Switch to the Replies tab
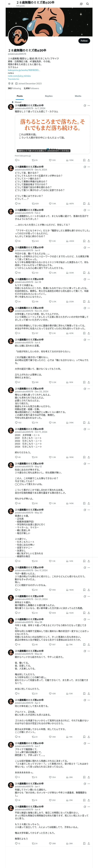Screen dimensions: 98x868 pyautogui.click(x=49, y=96)
